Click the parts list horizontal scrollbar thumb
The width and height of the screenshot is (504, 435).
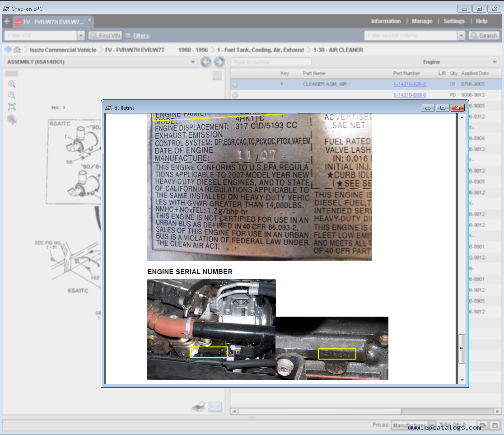pyautogui.click(x=319, y=411)
